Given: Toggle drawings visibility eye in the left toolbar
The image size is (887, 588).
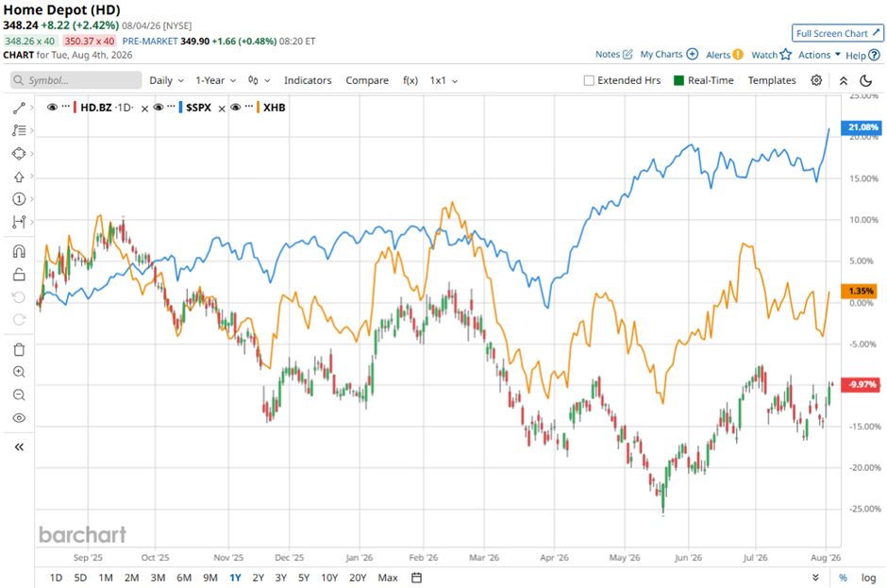Looking at the screenshot, I should pyautogui.click(x=19, y=418).
